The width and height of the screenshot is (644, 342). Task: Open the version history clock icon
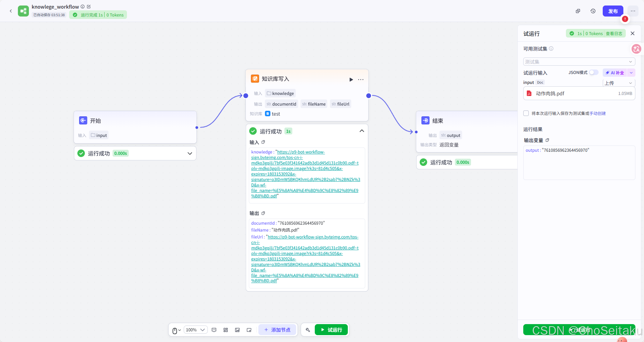click(x=593, y=11)
